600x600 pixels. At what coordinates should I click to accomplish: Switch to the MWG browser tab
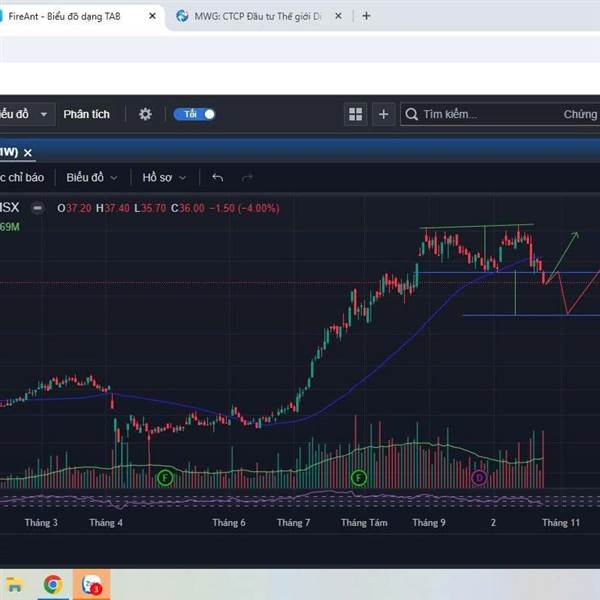pos(255,16)
